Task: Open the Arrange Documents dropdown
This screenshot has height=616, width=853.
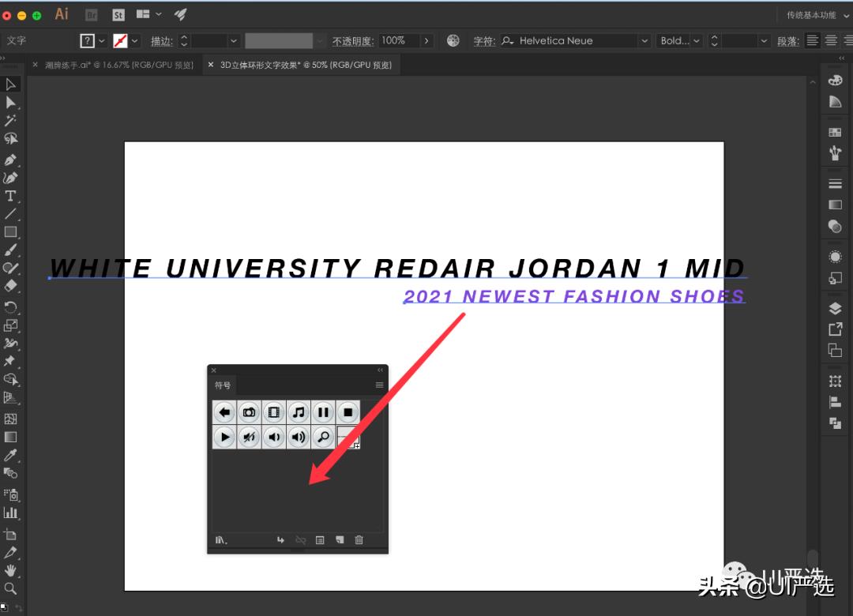Action: (149, 15)
